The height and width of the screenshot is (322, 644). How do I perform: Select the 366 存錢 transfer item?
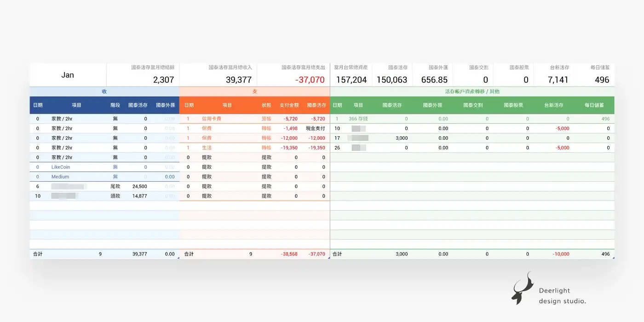click(x=358, y=119)
